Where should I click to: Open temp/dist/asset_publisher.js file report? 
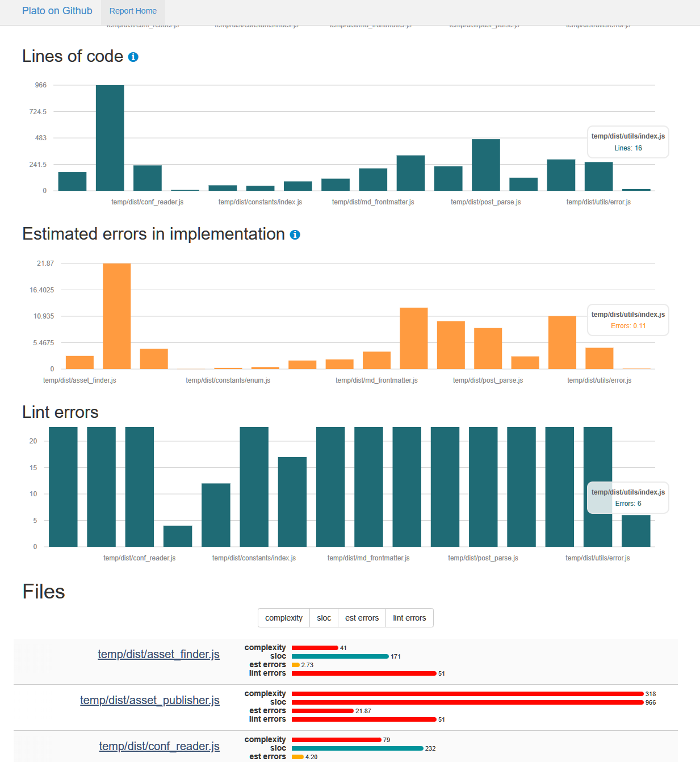tap(149, 700)
